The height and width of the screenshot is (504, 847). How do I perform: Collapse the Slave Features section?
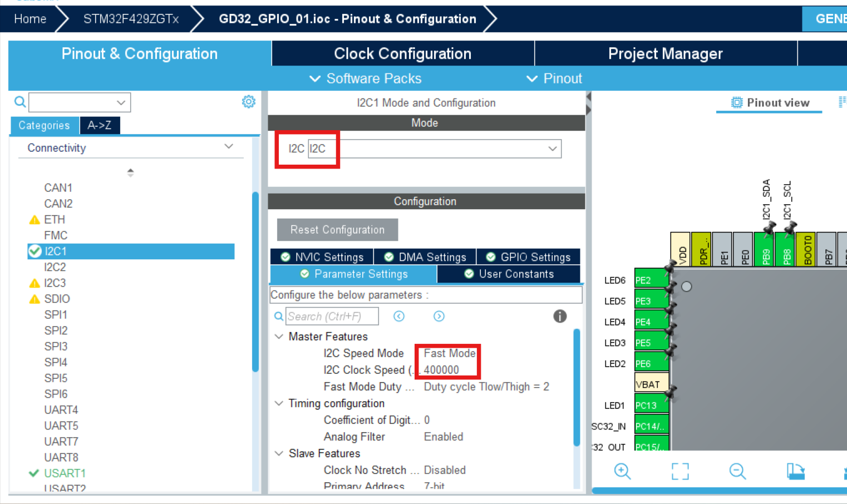tap(279, 453)
